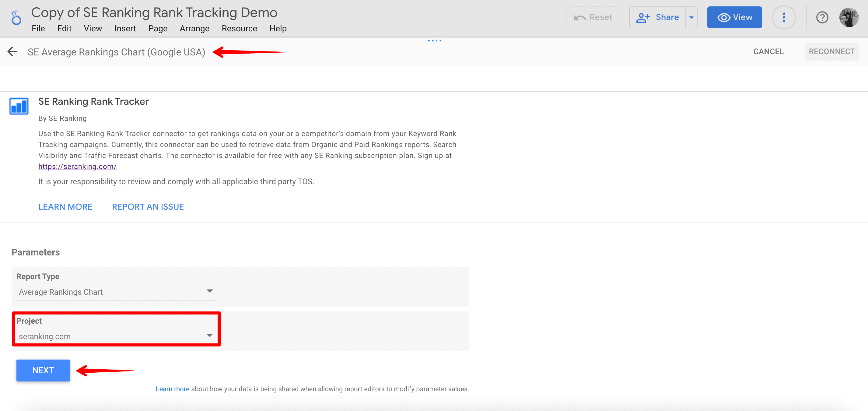Click the Looker Studio logo icon
Viewport: 868px width, 411px height.
click(x=16, y=18)
